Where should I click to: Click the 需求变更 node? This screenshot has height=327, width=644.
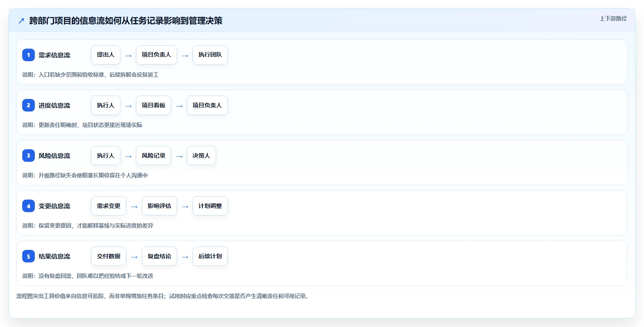109,206
